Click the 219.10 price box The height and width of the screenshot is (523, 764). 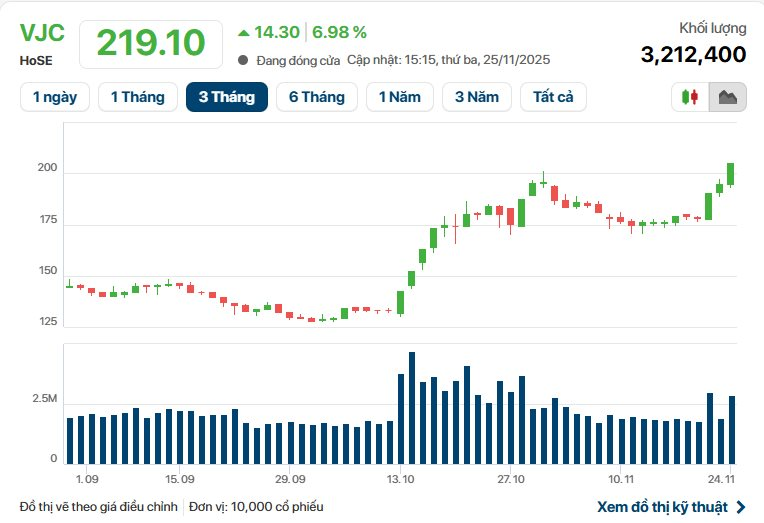(x=151, y=43)
